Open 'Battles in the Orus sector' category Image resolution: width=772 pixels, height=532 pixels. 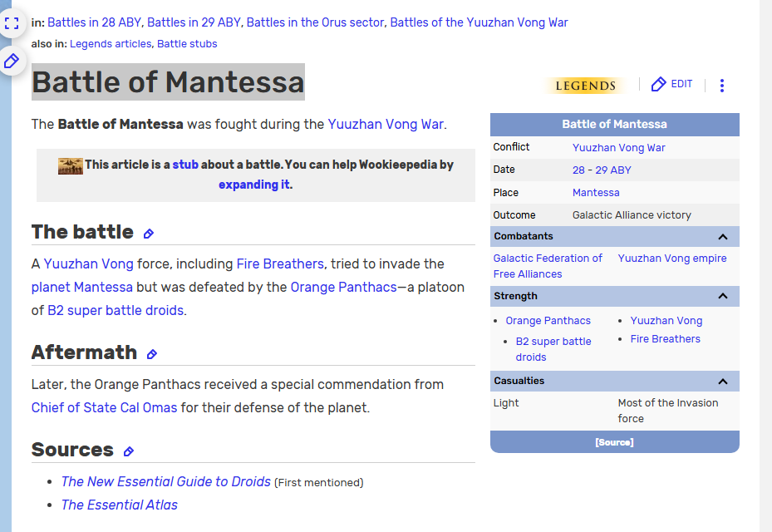(x=315, y=22)
